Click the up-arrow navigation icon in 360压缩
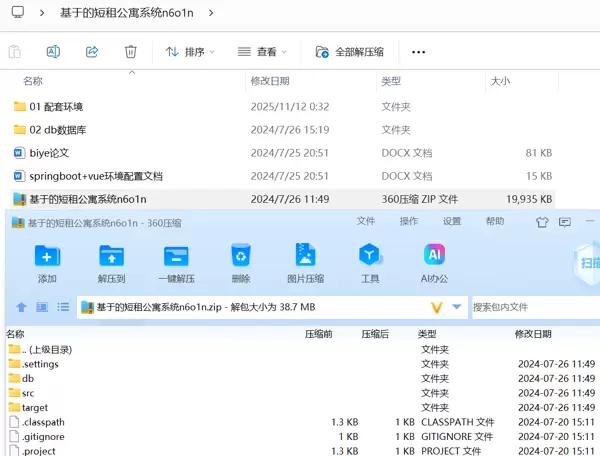Screen dimensions: 600x456 coord(21,307)
